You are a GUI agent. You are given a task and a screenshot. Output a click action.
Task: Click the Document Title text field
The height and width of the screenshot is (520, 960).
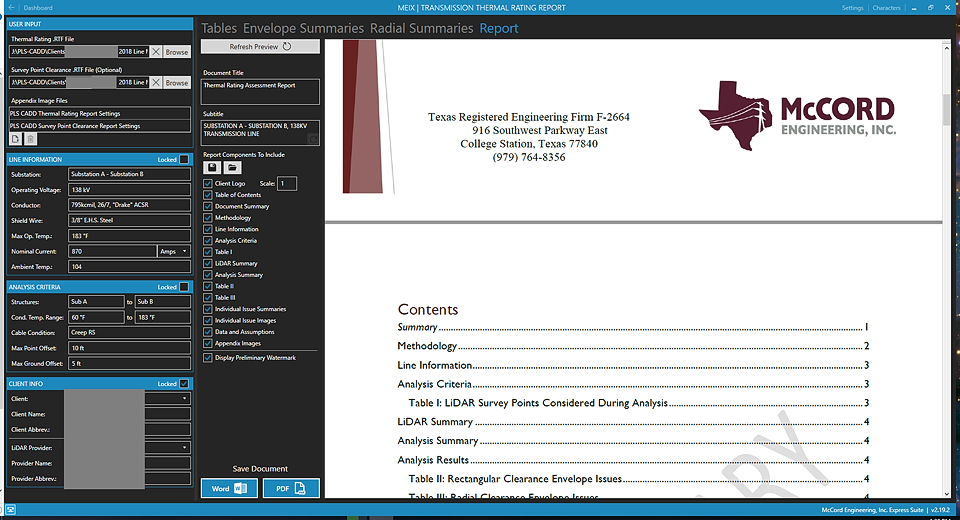260,91
